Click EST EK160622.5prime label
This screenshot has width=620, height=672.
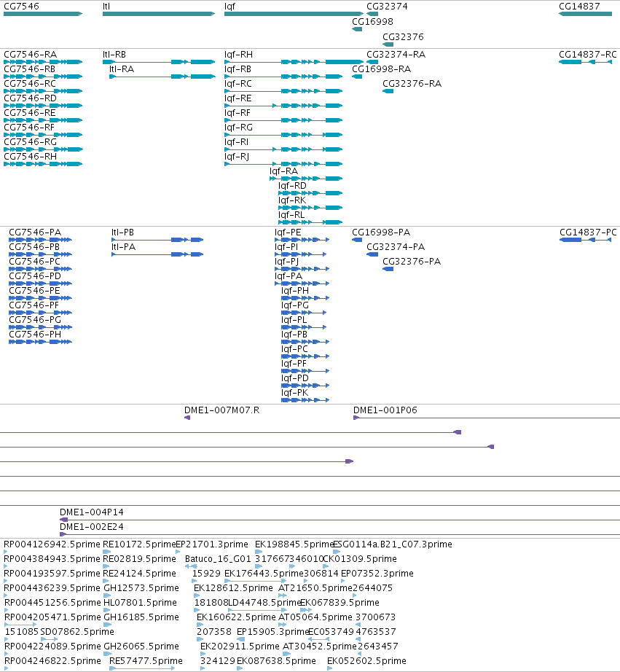(236, 617)
